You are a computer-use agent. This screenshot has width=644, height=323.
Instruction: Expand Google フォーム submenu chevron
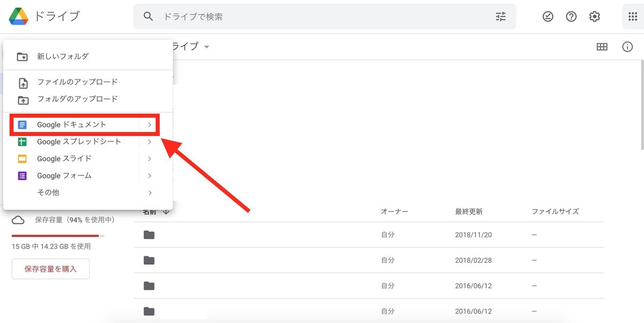click(x=150, y=176)
